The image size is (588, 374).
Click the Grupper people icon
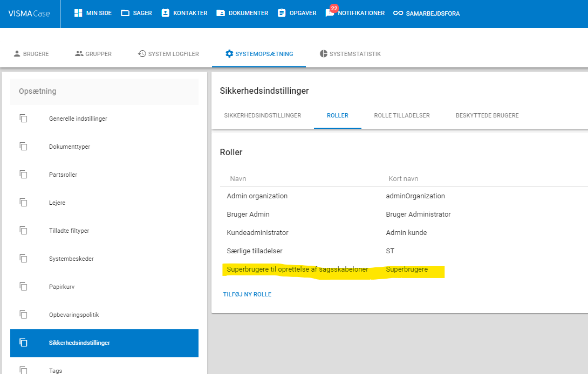(79, 53)
